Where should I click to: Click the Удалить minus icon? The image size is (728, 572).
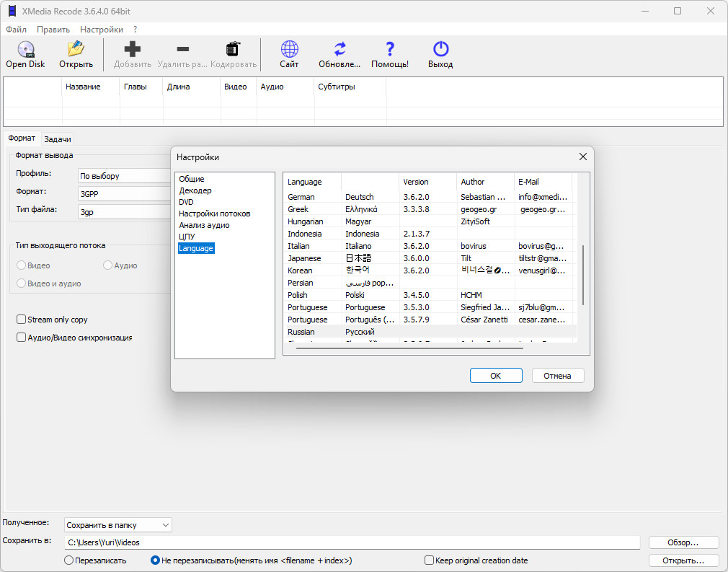coord(183,49)
